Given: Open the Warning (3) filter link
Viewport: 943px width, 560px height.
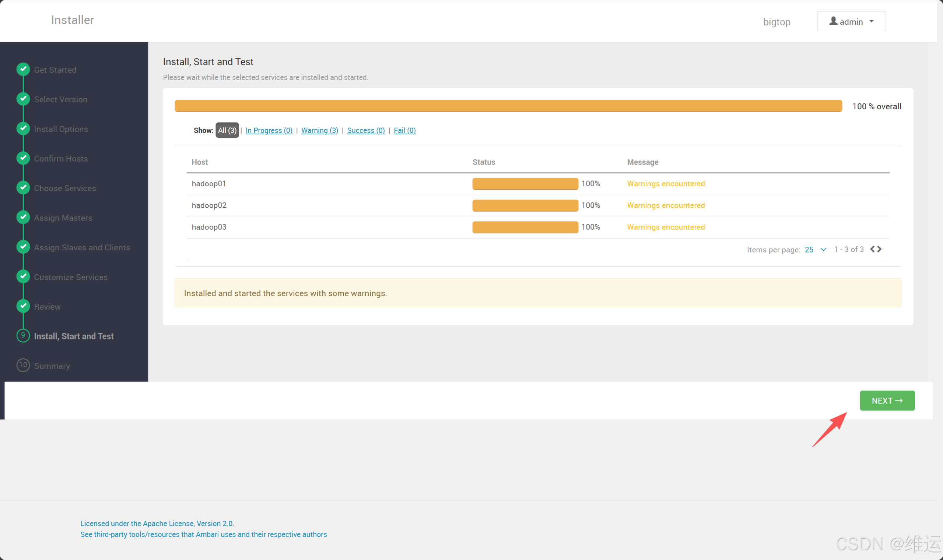Looking at the screenshot, I should pos(319,130).
